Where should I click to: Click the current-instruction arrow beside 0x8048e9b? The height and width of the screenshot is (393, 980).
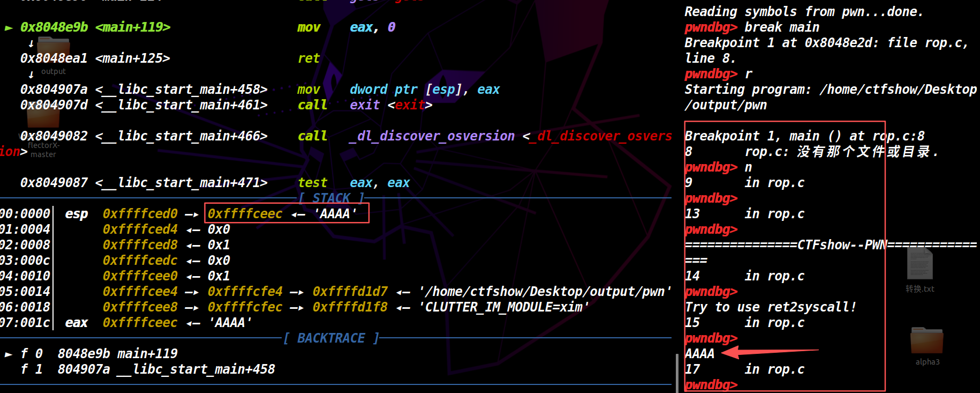click(9, 28)
